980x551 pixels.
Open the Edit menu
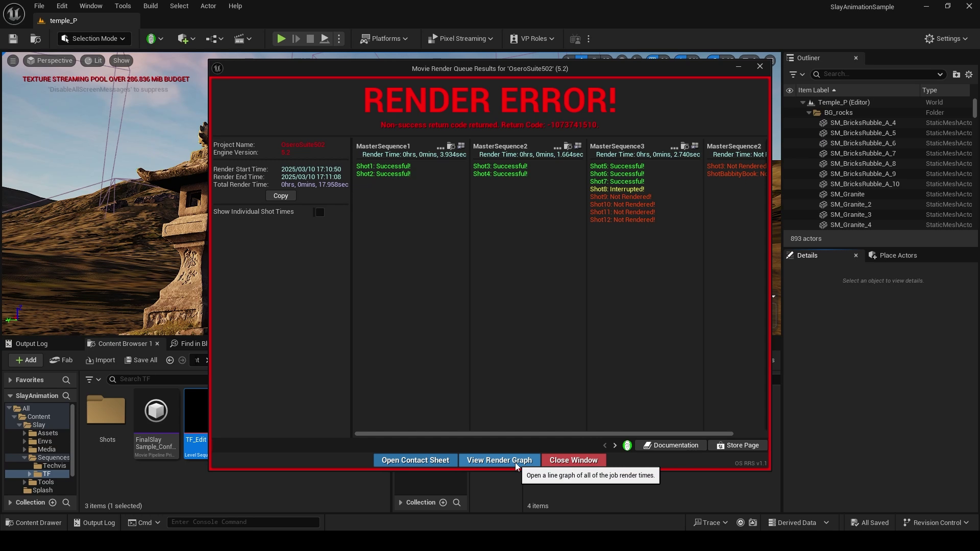[x=62, y=6]
